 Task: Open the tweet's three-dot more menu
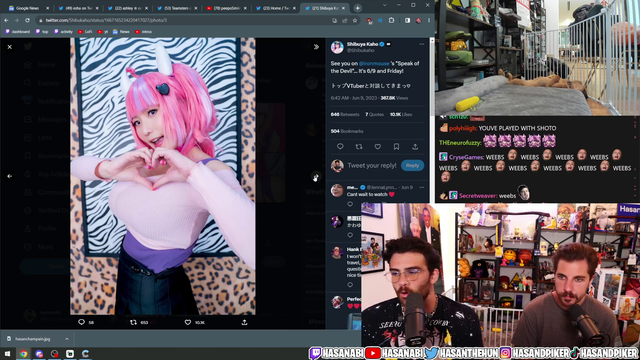tap(422, 44)
